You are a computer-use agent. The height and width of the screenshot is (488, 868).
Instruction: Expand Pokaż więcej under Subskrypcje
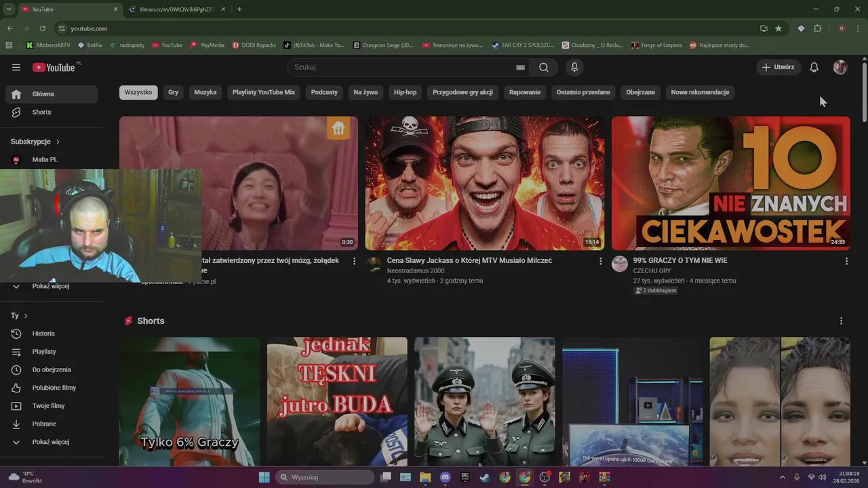pyautogui.click(x=52, y=286)
